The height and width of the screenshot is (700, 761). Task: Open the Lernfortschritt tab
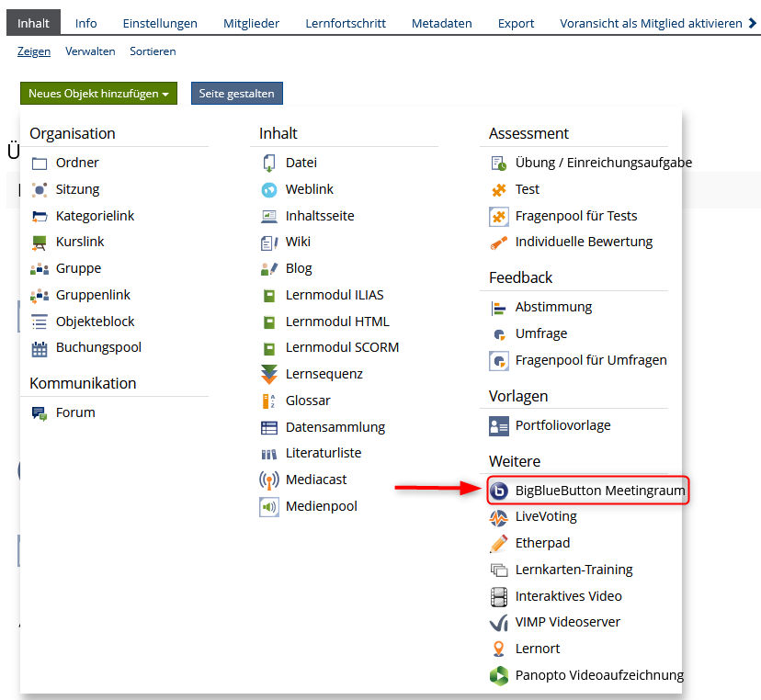click(x=346, y=23)
